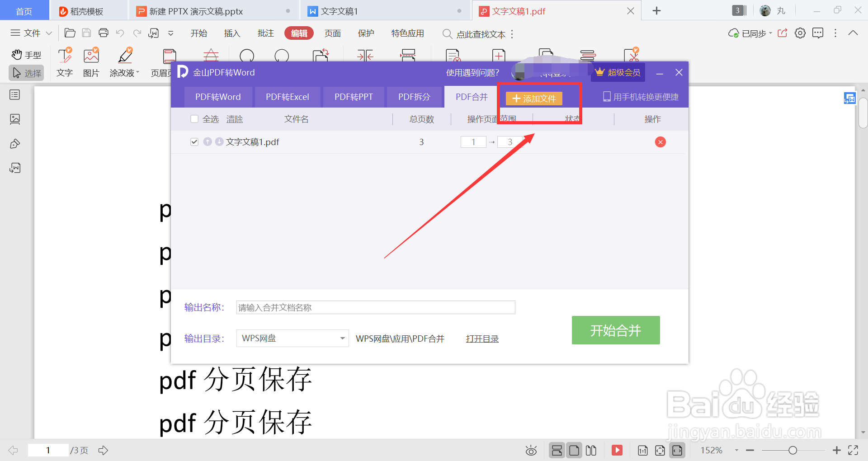Enable two-page view in status bar
The height and width of the screenshot is (461, 868).
[591, 450]
